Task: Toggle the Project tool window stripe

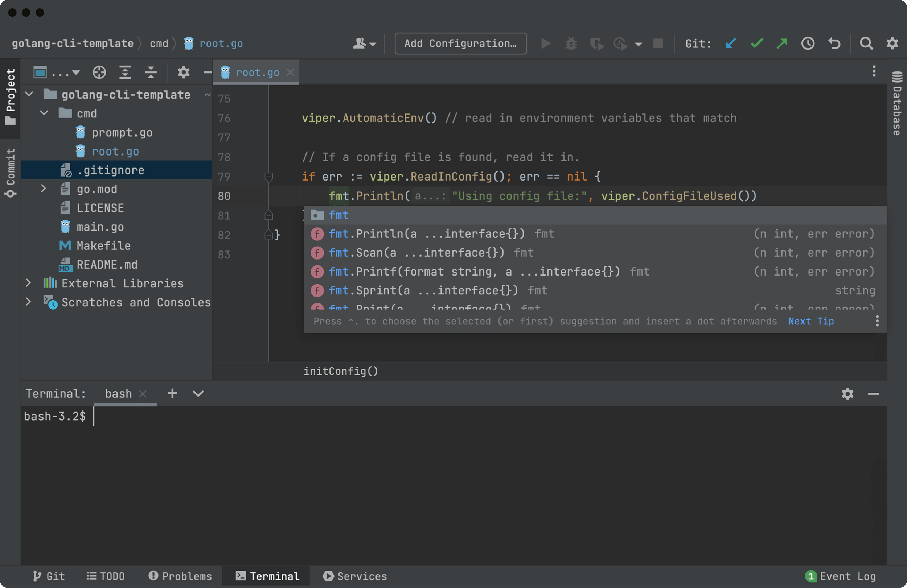Action: (x=10, y=96)
